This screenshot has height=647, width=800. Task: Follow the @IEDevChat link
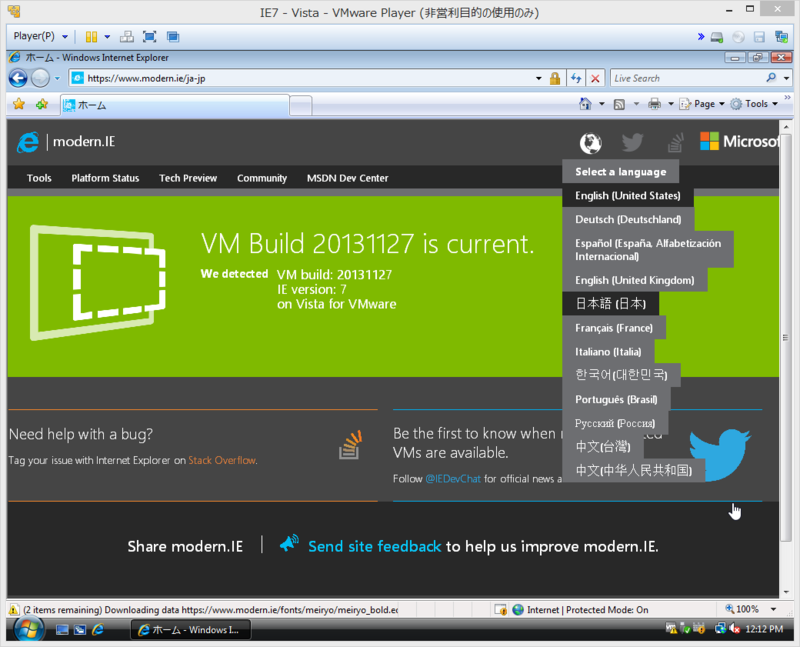tap(453, 479)
